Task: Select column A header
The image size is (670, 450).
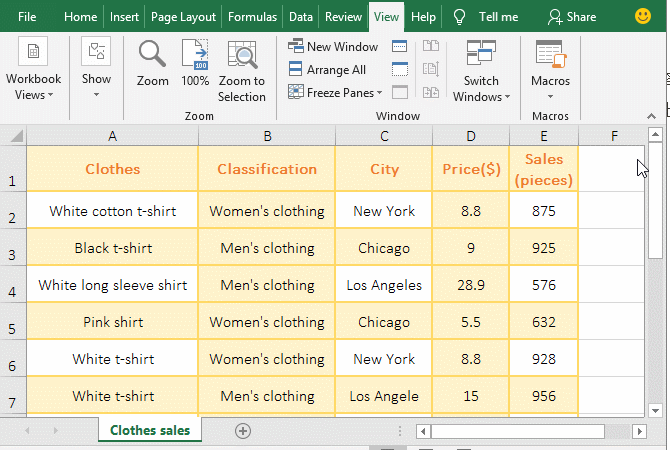Action: pyautogui.click(x=112, y=136)
